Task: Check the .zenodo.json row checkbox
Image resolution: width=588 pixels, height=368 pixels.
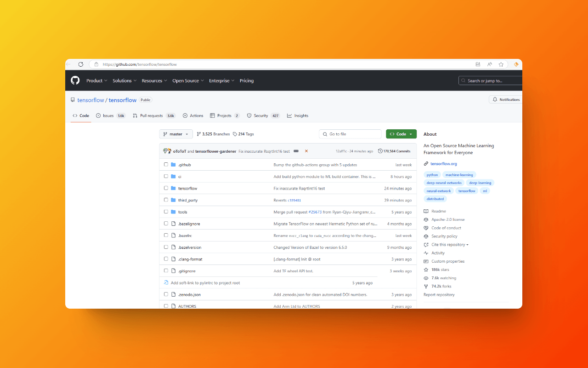Action: (166, 294)
